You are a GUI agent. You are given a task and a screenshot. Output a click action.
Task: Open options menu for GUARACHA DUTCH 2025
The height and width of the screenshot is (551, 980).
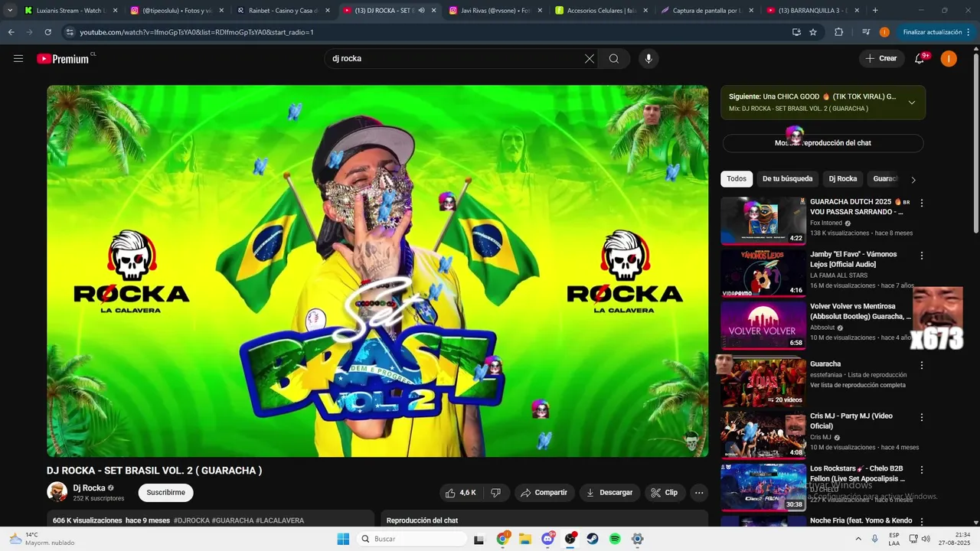pos(922,203)
